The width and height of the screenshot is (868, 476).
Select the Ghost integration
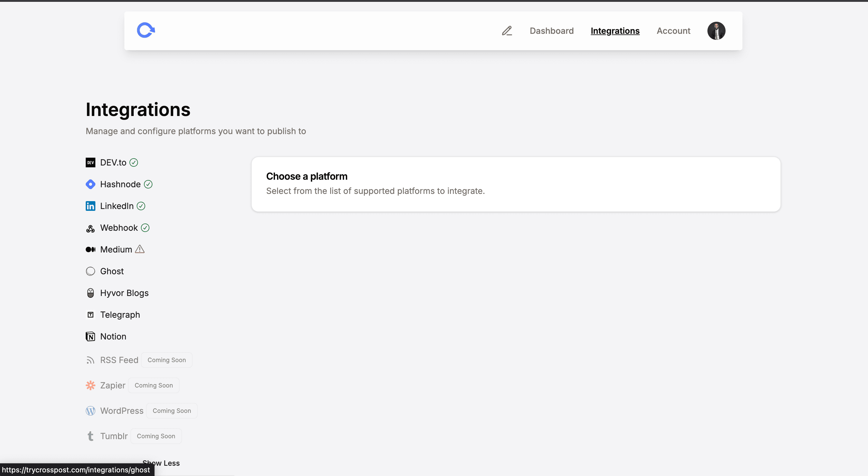click(x=112, y=271)
